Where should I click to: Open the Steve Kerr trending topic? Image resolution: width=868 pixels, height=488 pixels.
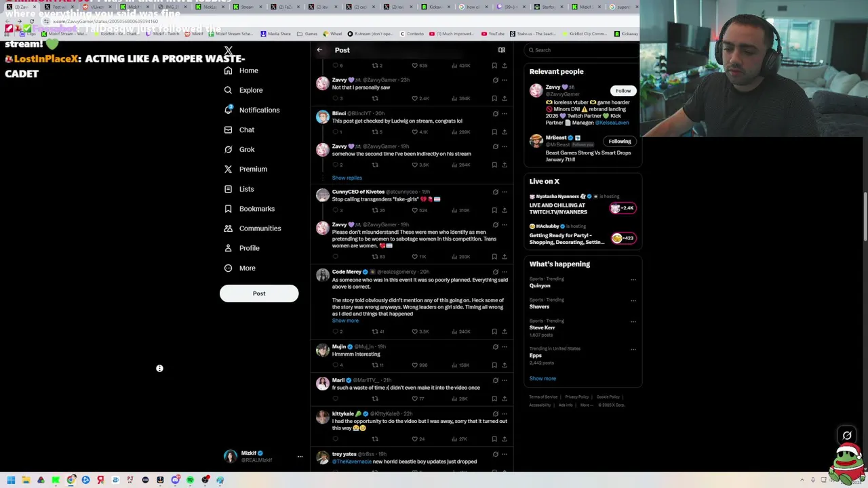(x=542, y=327)
